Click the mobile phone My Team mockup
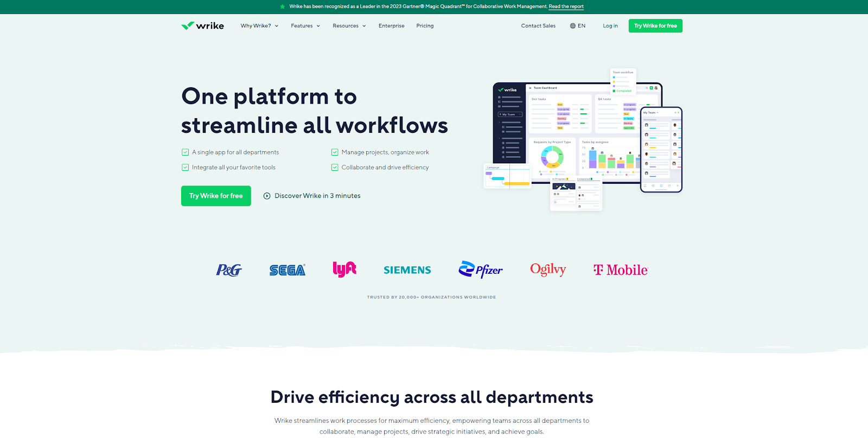Screen dimensions: 868x438 [x=661, y=150]
